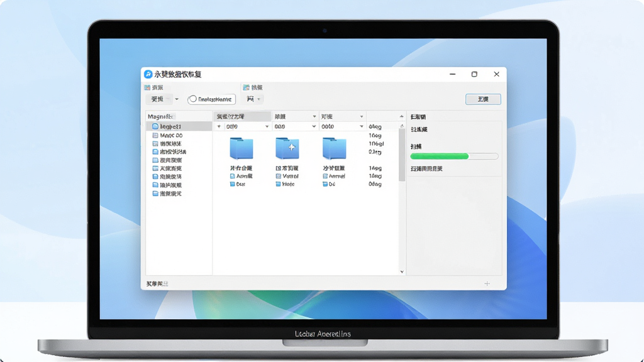Click the outlined button at toolbar's right end
Screen dimensions: 644x362
click(x=483, y=99)
